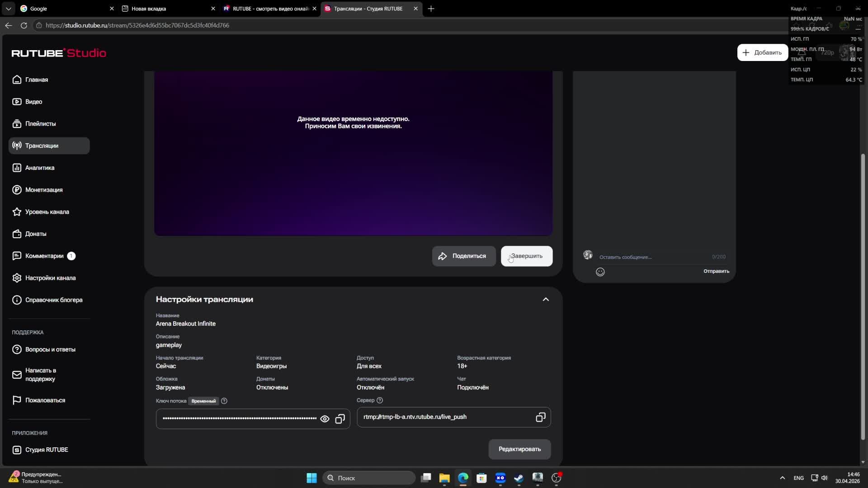The width and height of the screenshot is (868, 488).
Task: Click the Поделиться share button
Action: pyautogui.click(x=463, y=256)
